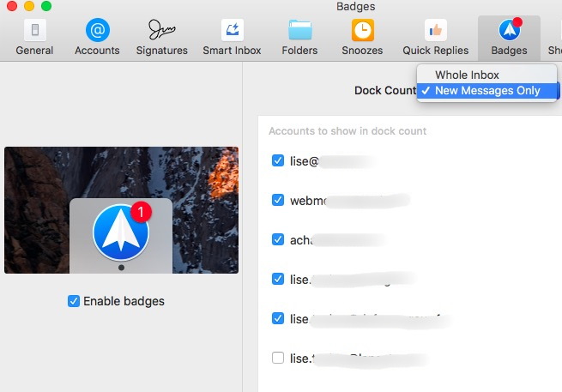Open the Snoozes clock icon
The height and width of the screenshot is (392, 562).
pyautogui.click(x=362, y=30)
